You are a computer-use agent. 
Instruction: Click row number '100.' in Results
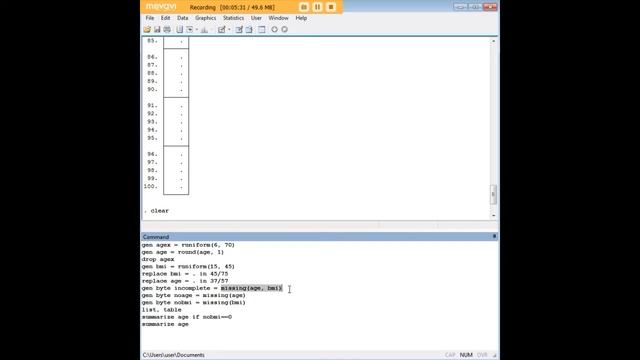151,186
